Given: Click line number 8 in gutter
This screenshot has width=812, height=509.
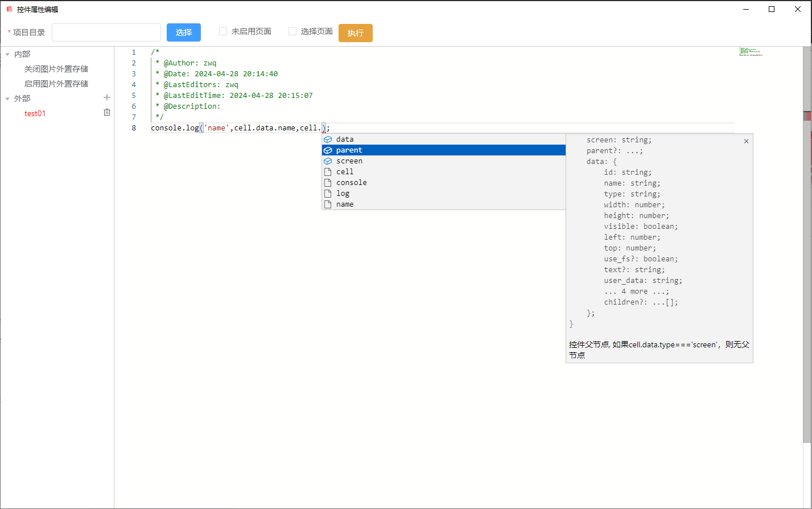Looking at the screenshot, I should (134, 128).
